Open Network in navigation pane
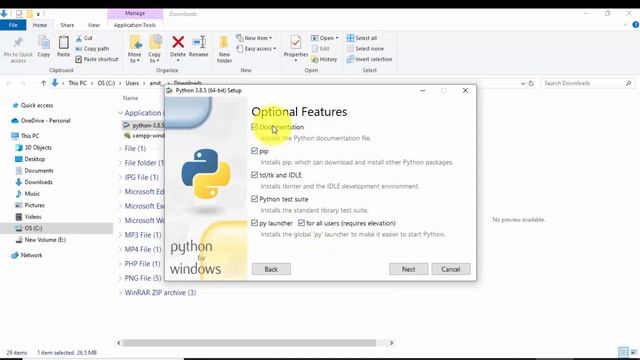This screenshot has width=640, height=360. pyautogui.click(x=27, y=255)
